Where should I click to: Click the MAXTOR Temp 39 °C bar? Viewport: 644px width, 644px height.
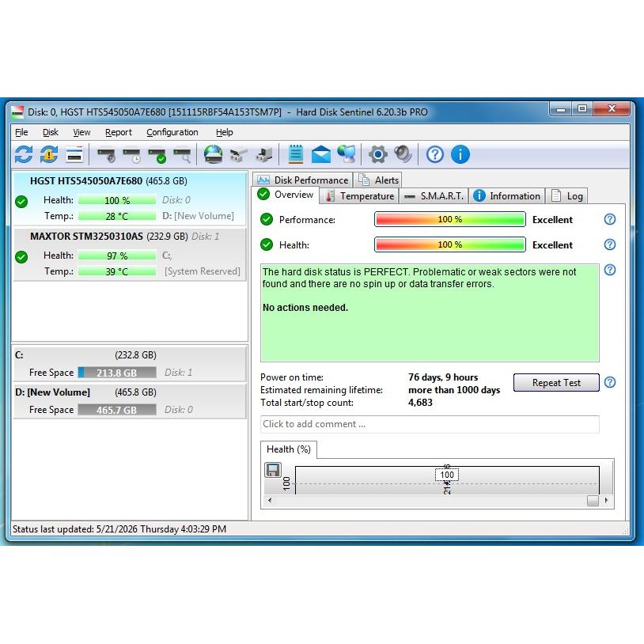pyautogui.click(x=117, y=271)
